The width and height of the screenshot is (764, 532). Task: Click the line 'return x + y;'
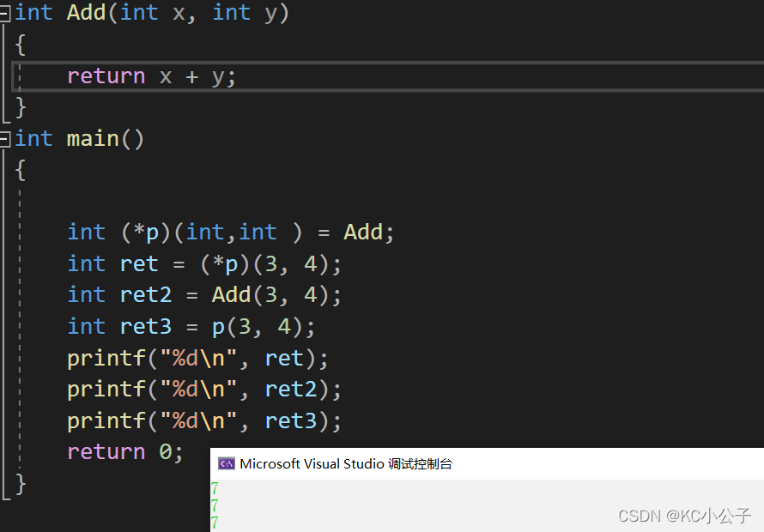(x=152, y=76)
